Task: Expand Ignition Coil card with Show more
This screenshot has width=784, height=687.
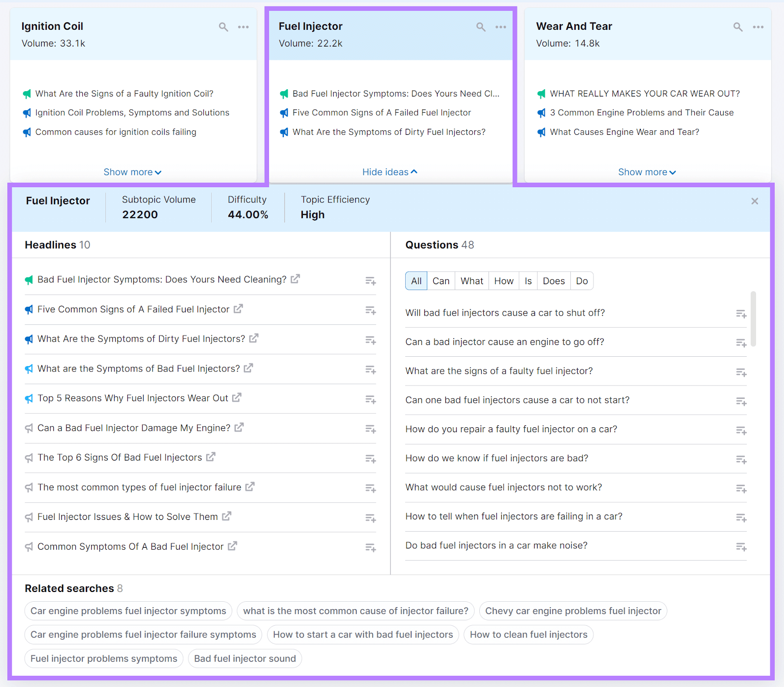Action: [x=132, y=172]
